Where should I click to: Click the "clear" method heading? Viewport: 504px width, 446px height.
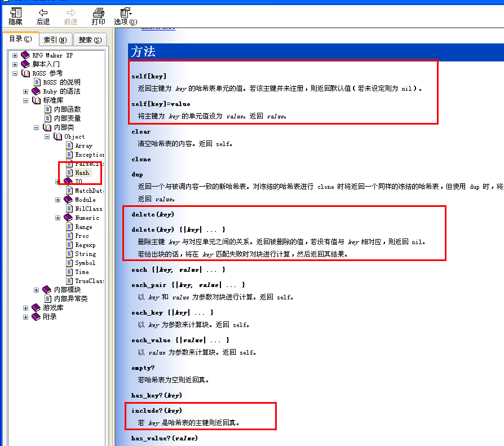coord(141,131)
